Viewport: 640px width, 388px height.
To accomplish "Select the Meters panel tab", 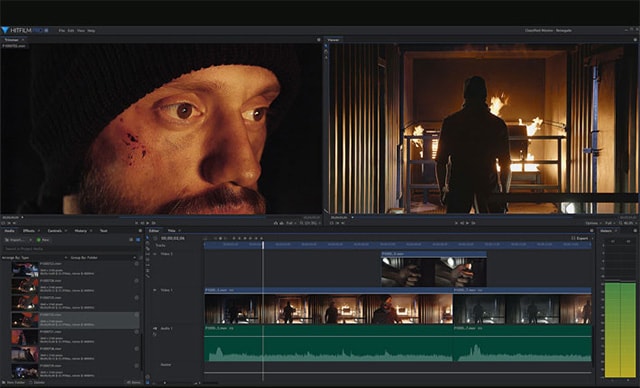I will [606, 231].
